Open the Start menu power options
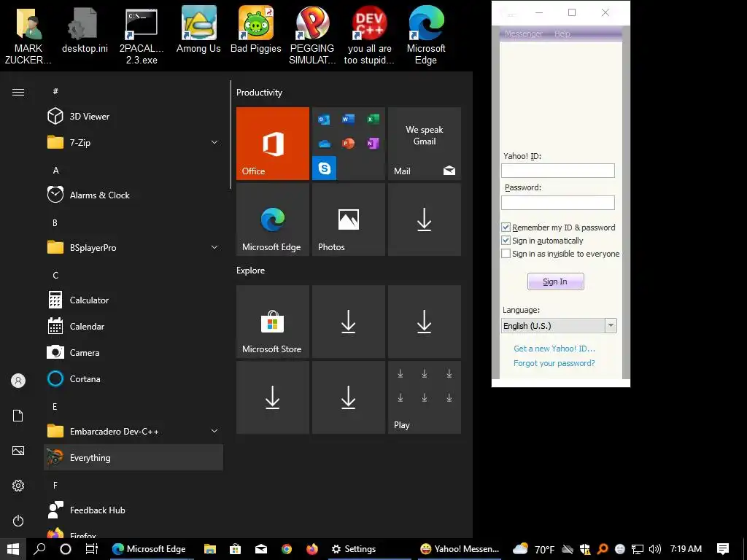Screen dimensions: 747x560 coord(18,521)
